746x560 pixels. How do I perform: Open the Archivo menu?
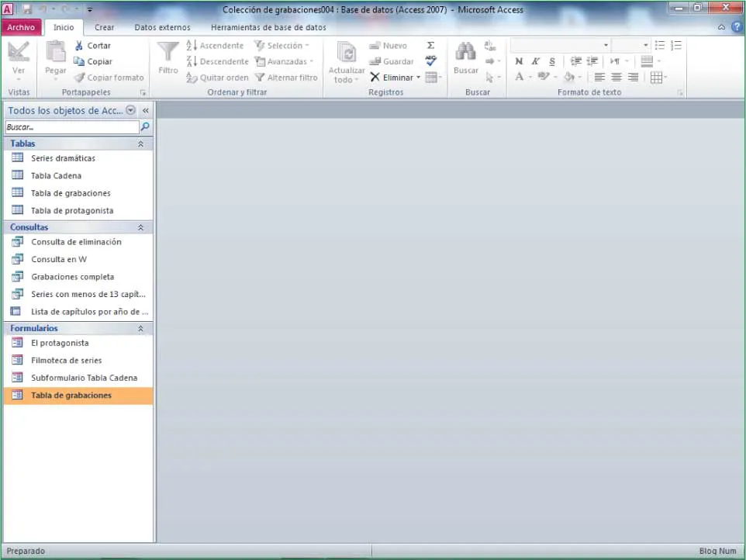tap(21, 27)
